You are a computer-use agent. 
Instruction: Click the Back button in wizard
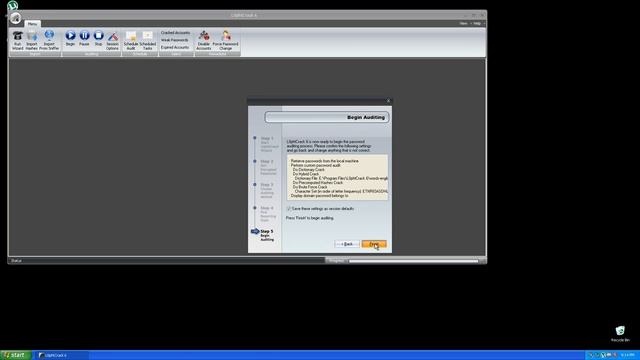347,244
